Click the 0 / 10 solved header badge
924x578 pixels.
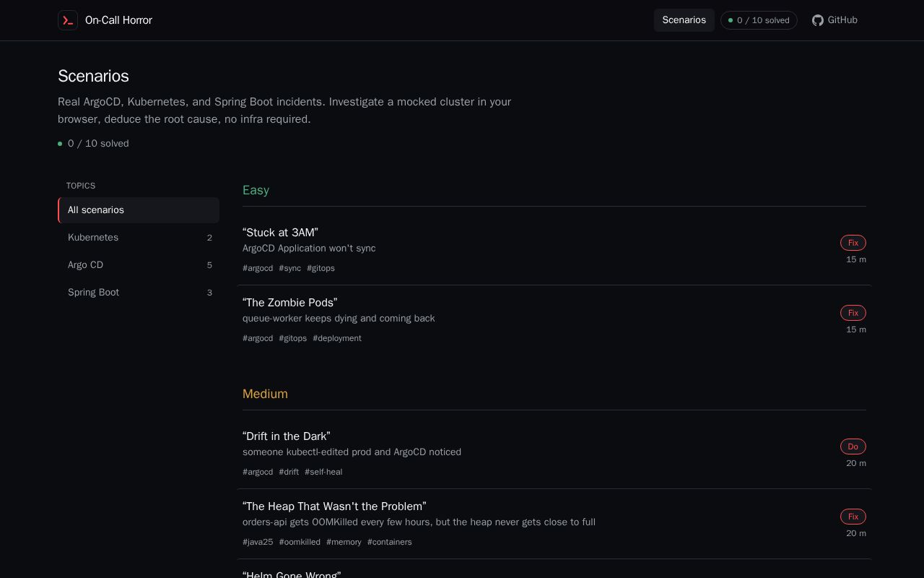click(x=759, y=20)
